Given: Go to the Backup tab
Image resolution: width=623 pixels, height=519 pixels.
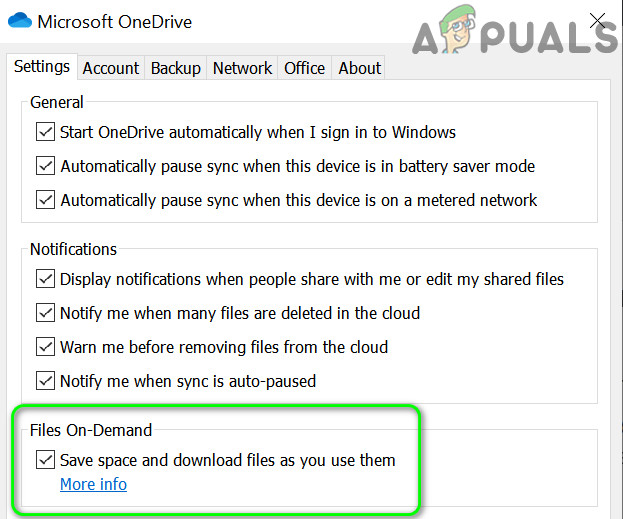Looking at the screenshot, I should pyautogui.click(x=176, y=68).
